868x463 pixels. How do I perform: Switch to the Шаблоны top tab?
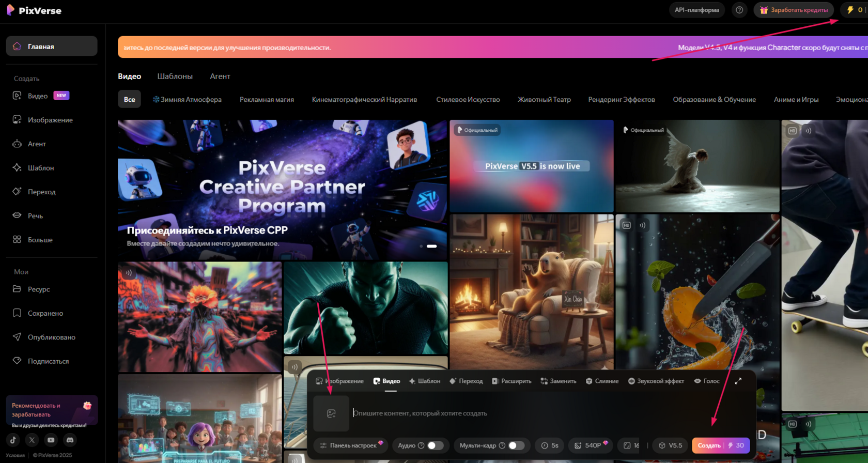pyautogui.click(x=175, y=76)
